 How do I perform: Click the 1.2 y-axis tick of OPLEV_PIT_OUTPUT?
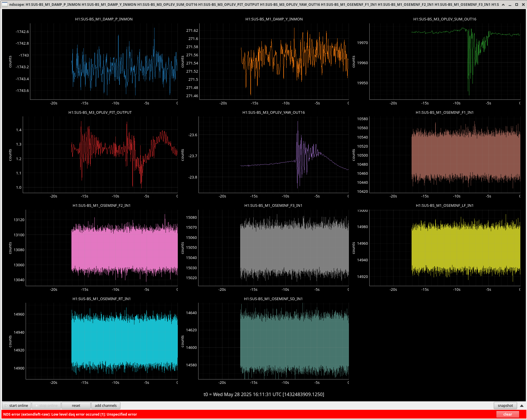click(x=19, y=159)
